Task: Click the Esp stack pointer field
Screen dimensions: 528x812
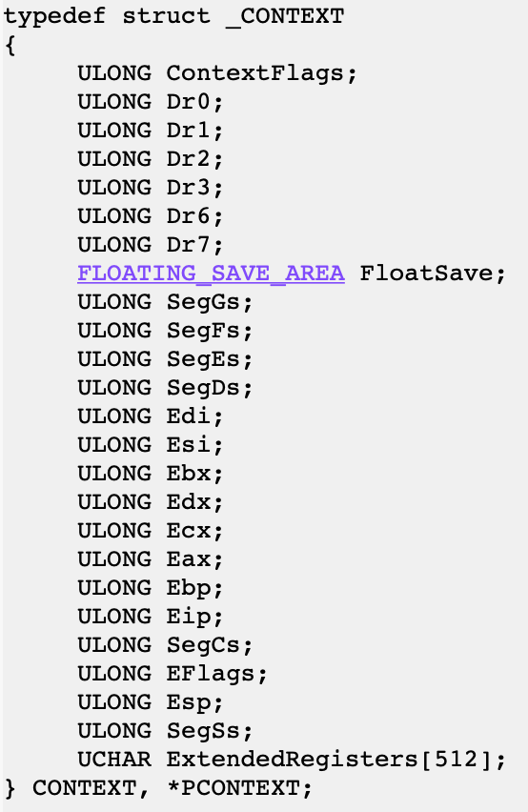Action: [189, 702]
